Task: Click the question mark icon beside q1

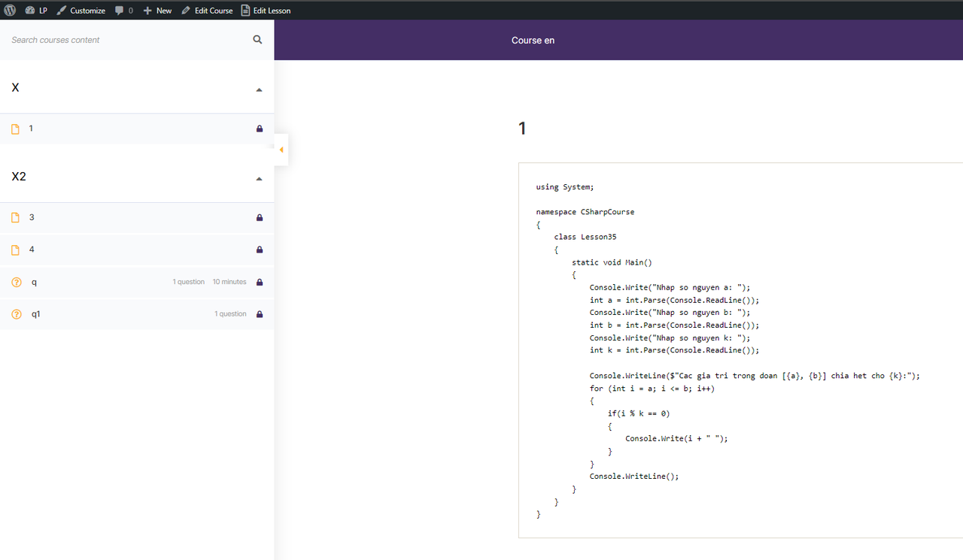Action: coord(17,313)
